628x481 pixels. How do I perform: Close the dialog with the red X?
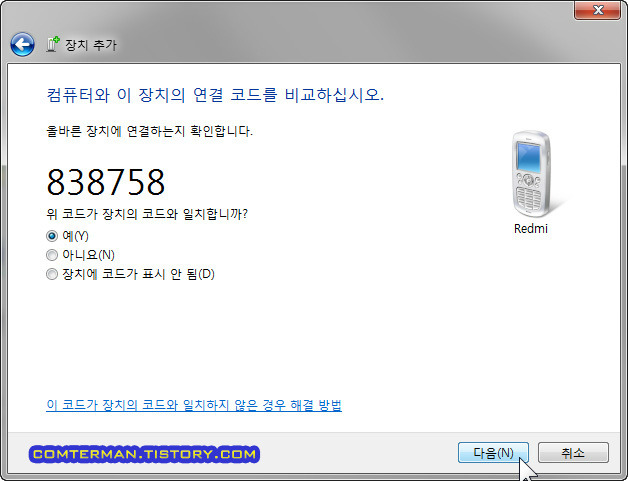point(597,10)
